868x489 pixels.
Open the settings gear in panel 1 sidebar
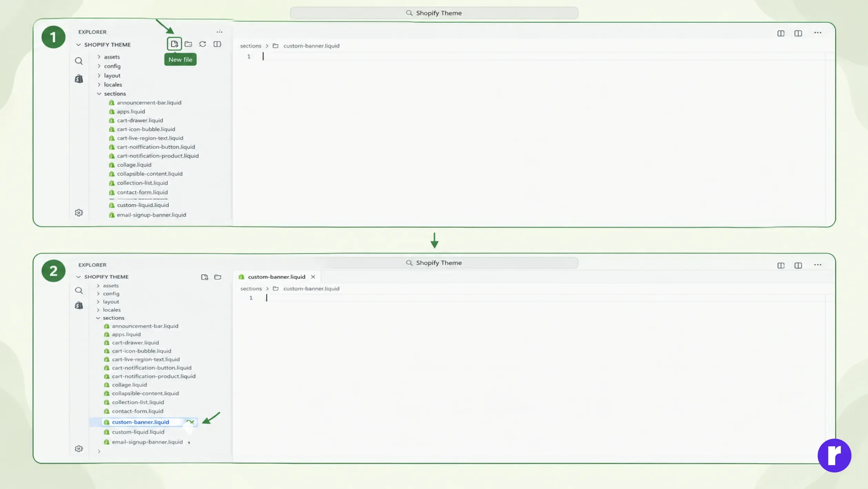pyautogui.click(x=79, y=212)
